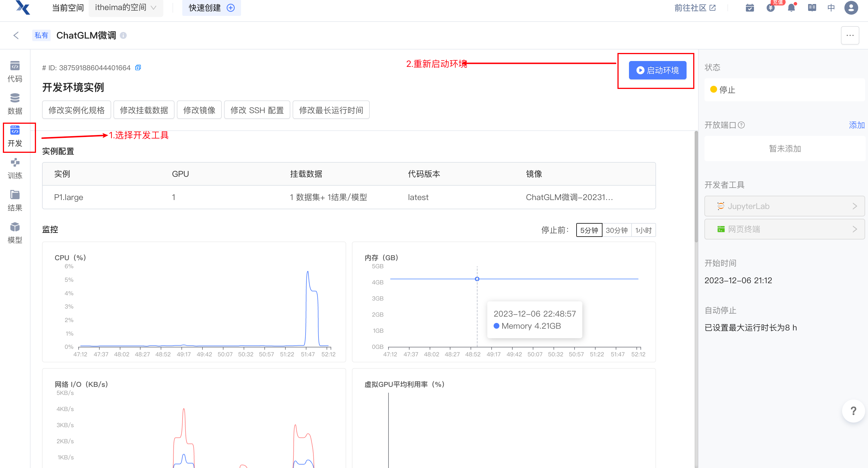Select the 结果 results sidebar tab
The image size is (868, 468).
(15, 201)
